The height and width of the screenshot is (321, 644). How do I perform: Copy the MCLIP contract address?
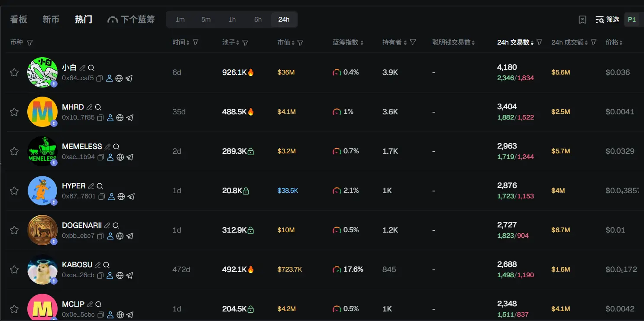point(100,315)
